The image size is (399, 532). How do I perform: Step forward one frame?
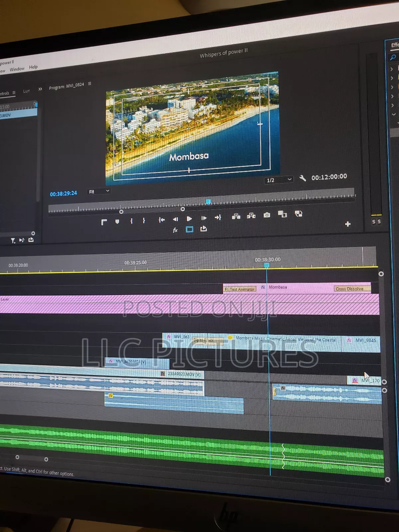click(204, 218)
